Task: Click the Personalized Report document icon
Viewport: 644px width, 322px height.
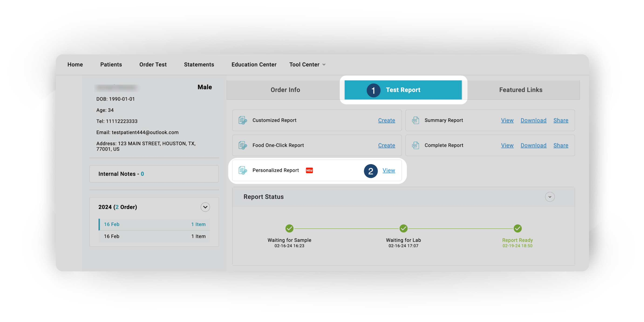Action: click(242, 170)
